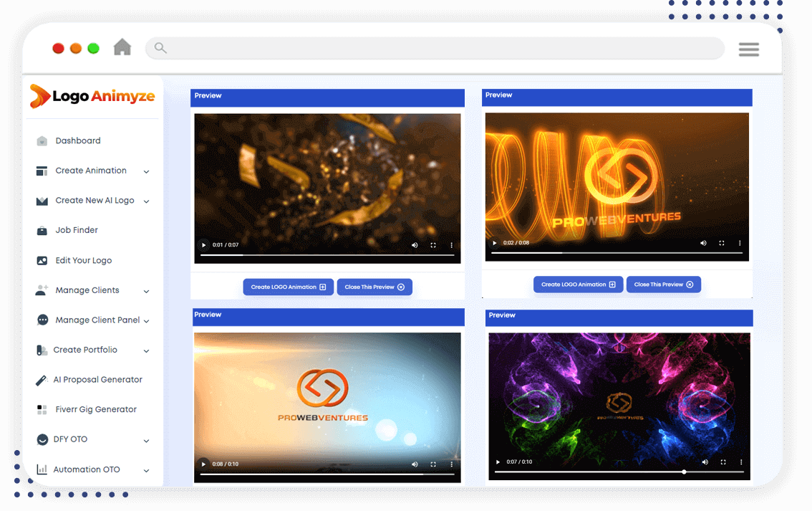This screenshot has width=812, height=511.
Task: Mute the bottom-right colorful fractal video
Action: [705, 462]
